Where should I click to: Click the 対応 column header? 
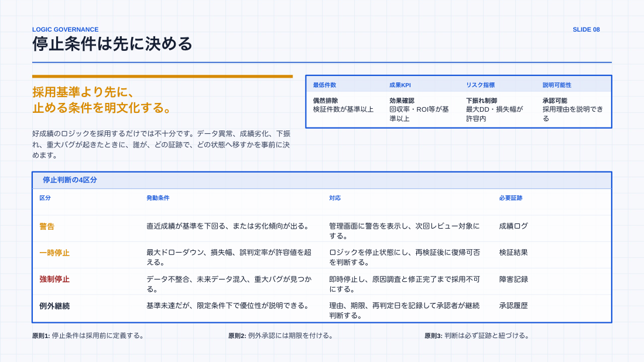pos(335,198)
